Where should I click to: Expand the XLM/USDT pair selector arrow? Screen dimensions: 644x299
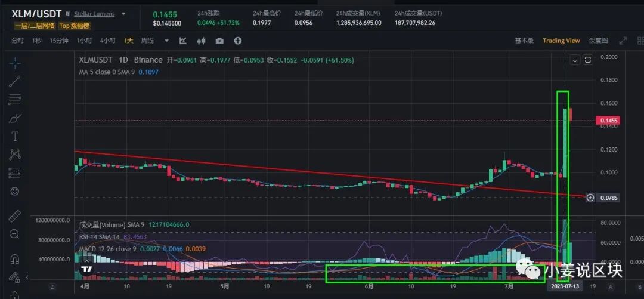(x=123, y=14)
